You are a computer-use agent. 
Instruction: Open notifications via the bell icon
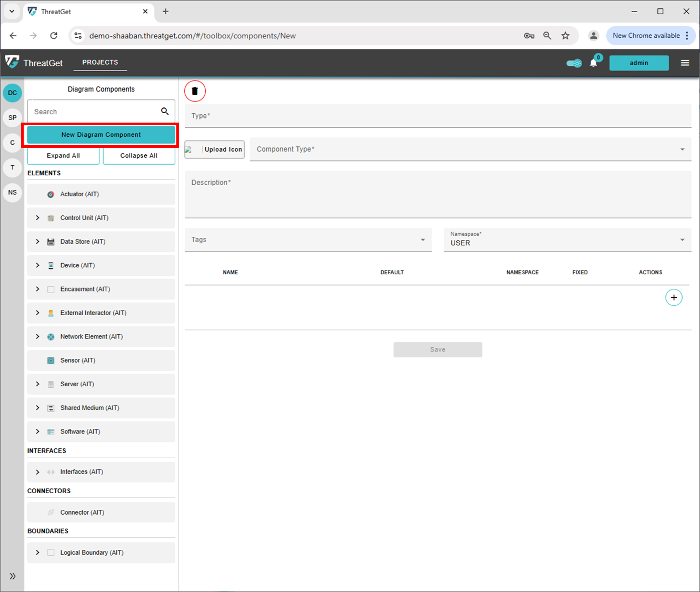pos(594,63)
